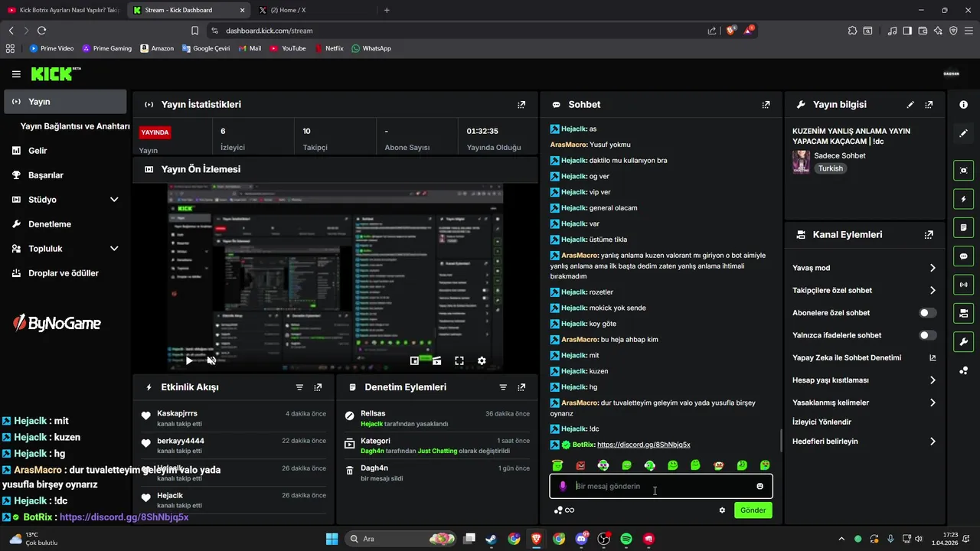Open Yavaş mod settings

(864, 268)
